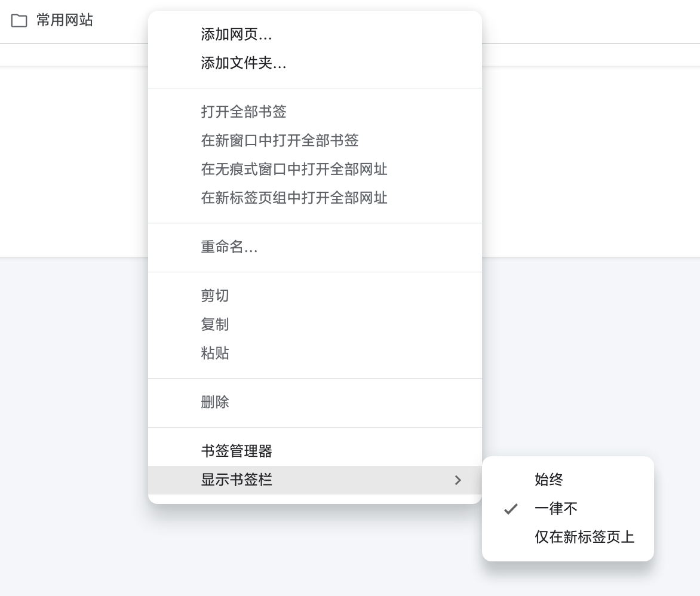Choose 添加文件夹… menu entry
Screen dimensions: 700x596
pyautogui.click(x=315, y=63)
